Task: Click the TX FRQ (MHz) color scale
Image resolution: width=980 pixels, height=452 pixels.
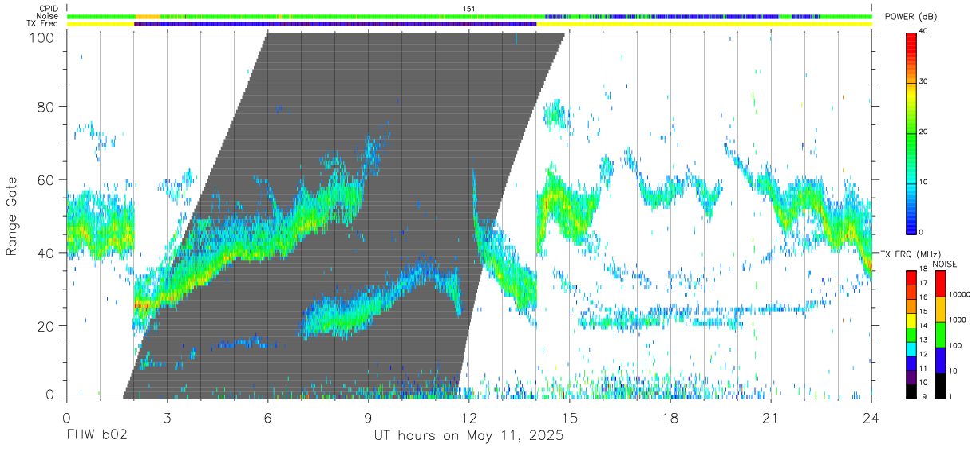Action: click(x=911, y=335)
